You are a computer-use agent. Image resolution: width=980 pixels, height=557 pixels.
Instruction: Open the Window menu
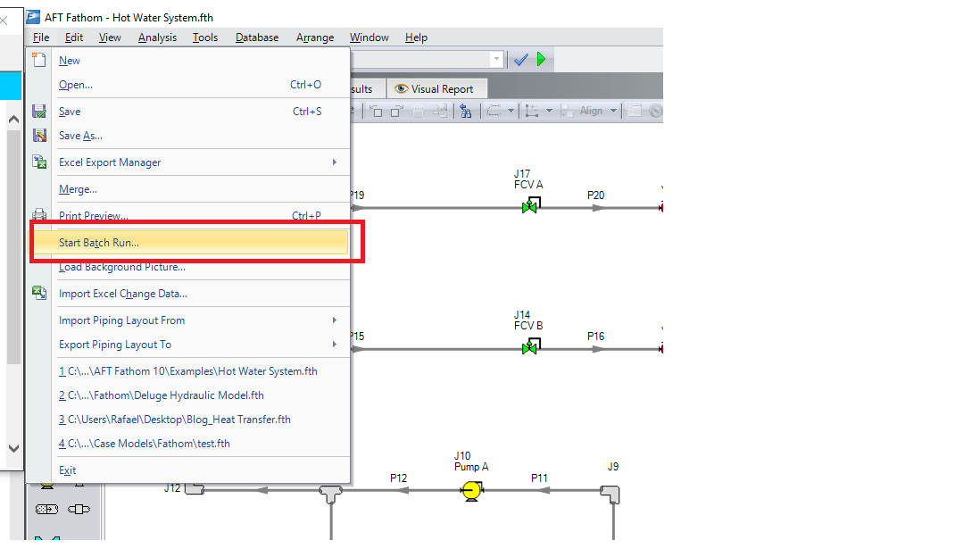[370, 37]
